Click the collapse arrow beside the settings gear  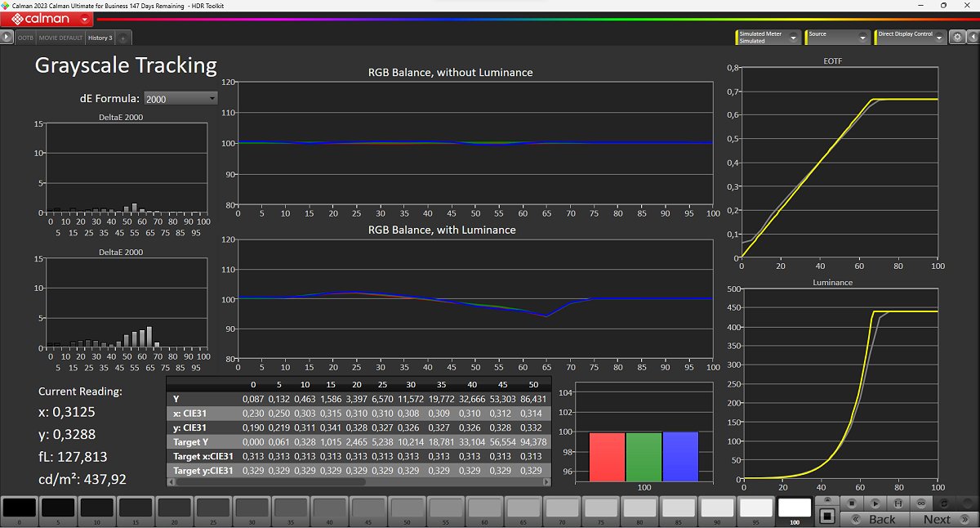[x=972, y=37]
